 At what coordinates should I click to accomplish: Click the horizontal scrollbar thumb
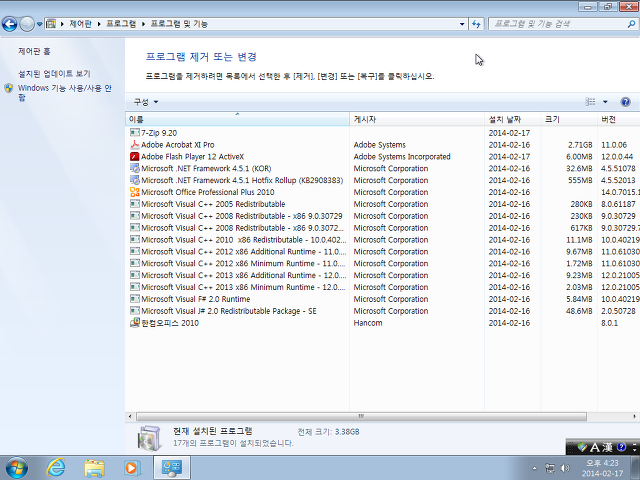361,416
